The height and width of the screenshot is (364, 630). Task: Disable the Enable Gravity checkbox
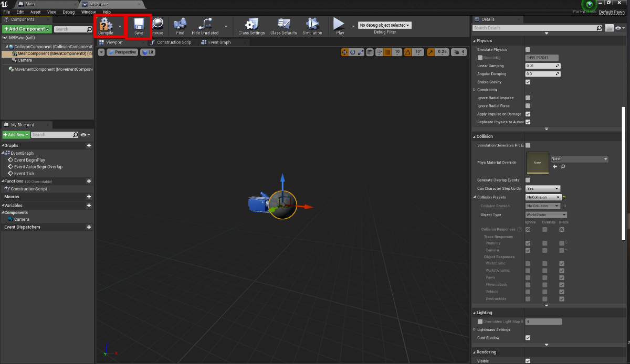(528, 82)
